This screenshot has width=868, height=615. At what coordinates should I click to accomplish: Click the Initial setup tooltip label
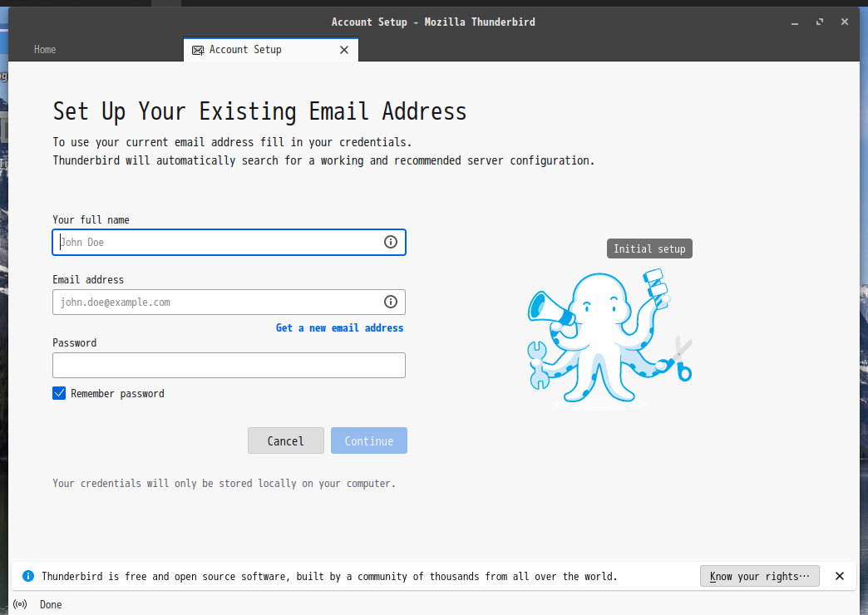pyautogui.click(x=649, y=248)
